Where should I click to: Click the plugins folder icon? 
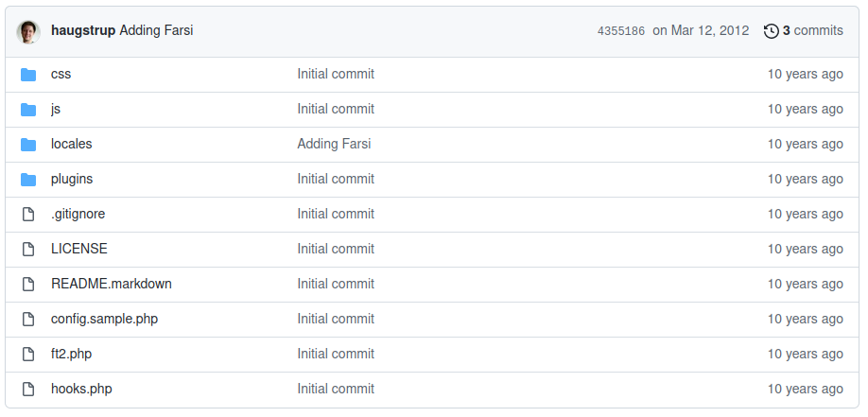point(28,180)
